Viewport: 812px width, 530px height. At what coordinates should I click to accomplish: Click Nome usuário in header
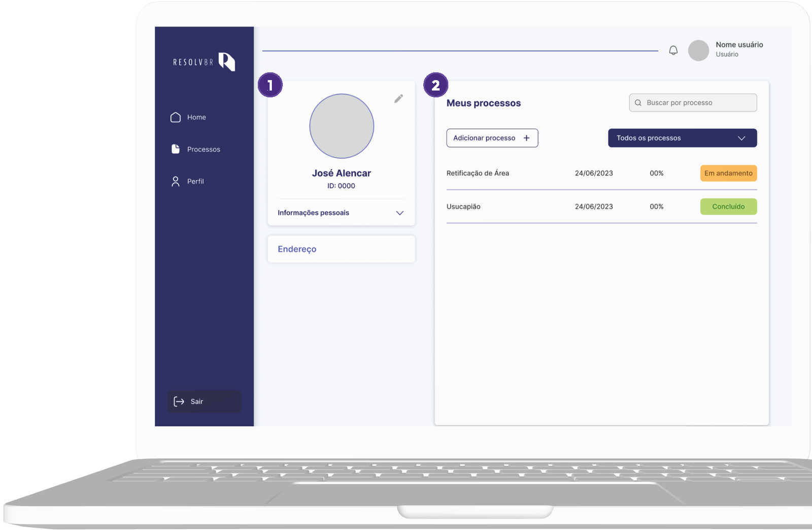[x=739, y=45]
